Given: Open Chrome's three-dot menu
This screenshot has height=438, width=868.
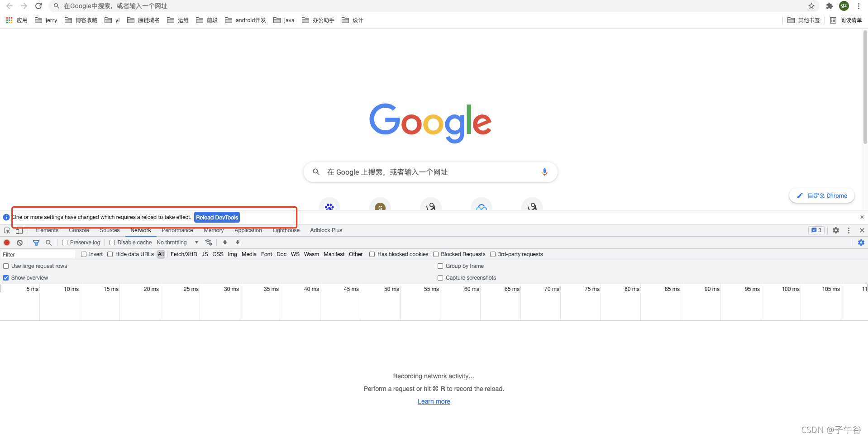Looking at the screenshot, I should pos(858,6).
